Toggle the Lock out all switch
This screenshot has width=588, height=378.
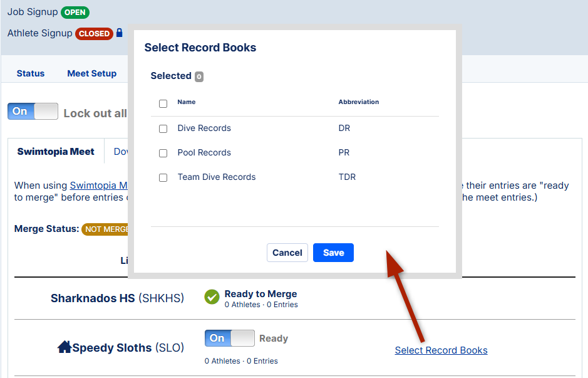[x=33, y=111]
